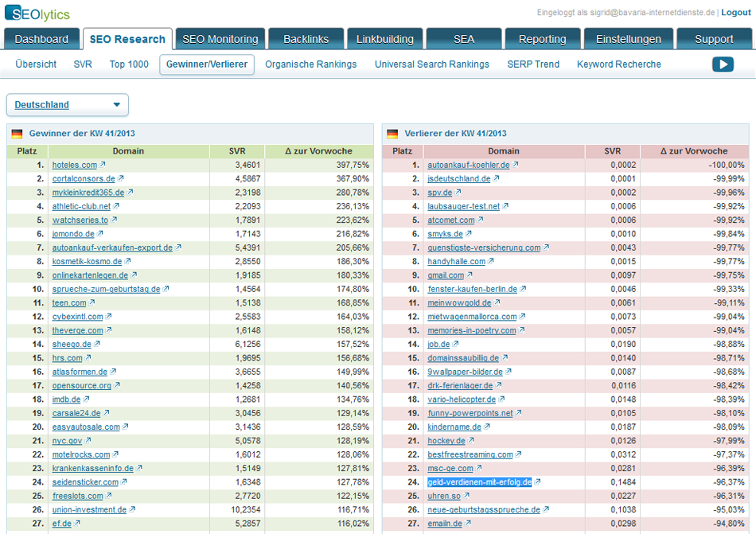The width and height of the screenshot is (756, 534).
Task: Open external link icon next to spv.de
Action: point(458,193)
